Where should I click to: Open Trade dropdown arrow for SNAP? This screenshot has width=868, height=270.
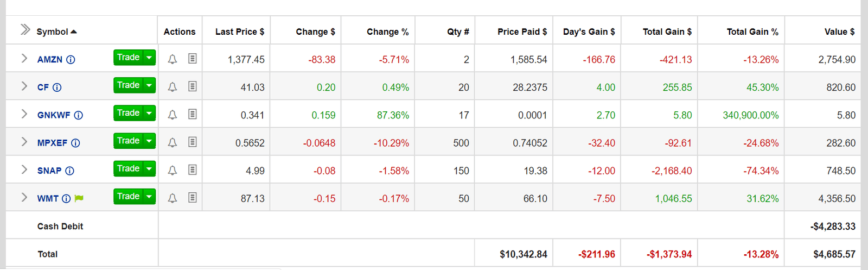pyautogui.click(x=149, y=169)
